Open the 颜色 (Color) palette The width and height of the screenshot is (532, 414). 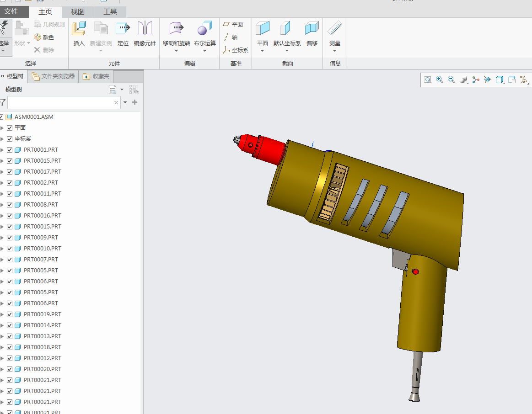tap(44, 37)
